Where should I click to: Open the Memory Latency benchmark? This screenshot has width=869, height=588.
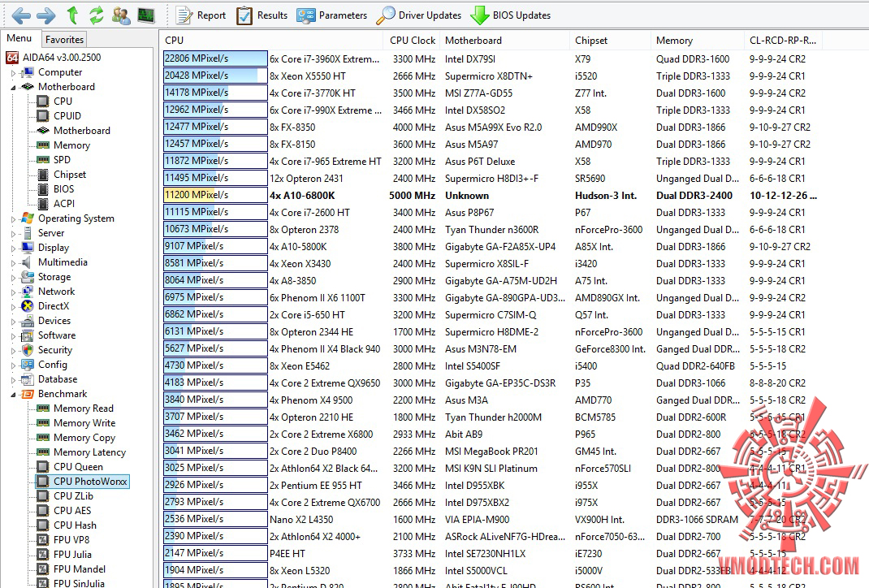click(89, 452)
